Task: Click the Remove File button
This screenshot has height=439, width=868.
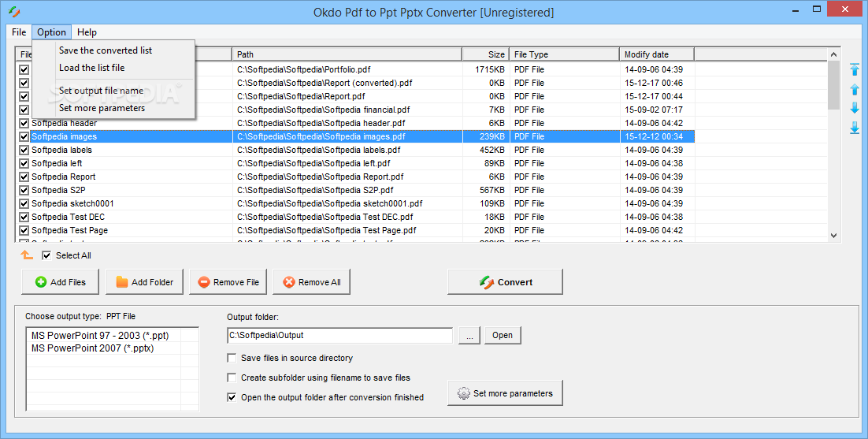Action: pyautogui.click(x=228, y=282)
